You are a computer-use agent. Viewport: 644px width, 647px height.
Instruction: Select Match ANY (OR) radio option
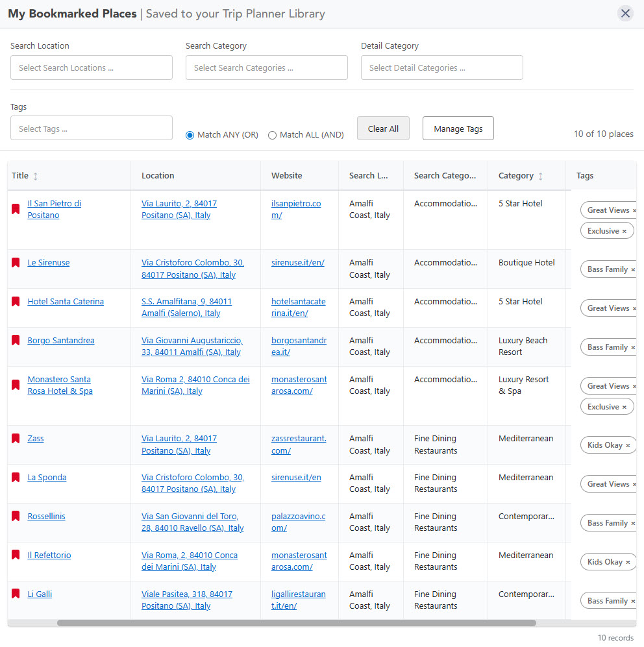(190, 135)
